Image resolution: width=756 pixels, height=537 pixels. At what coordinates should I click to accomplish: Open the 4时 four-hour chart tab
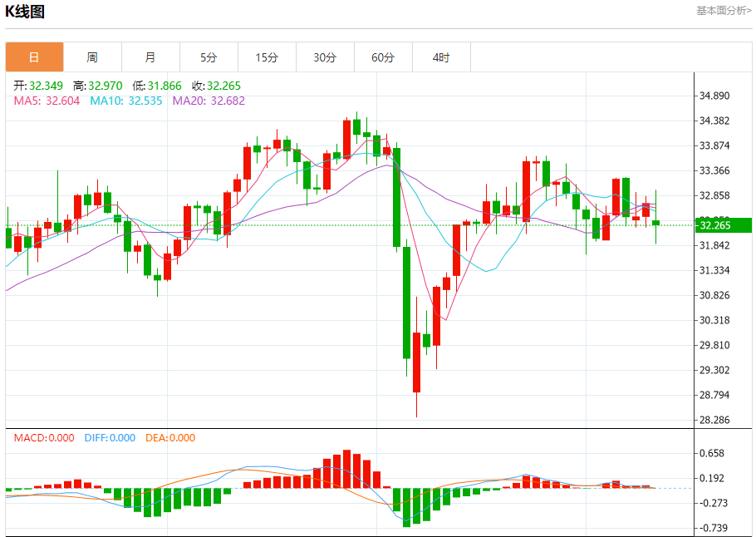(x=441, y=57)
